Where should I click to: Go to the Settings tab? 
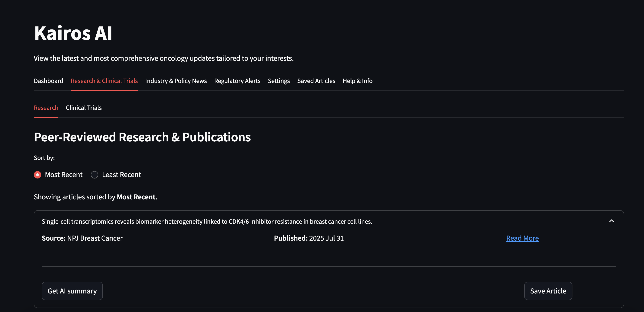[279, 81]
